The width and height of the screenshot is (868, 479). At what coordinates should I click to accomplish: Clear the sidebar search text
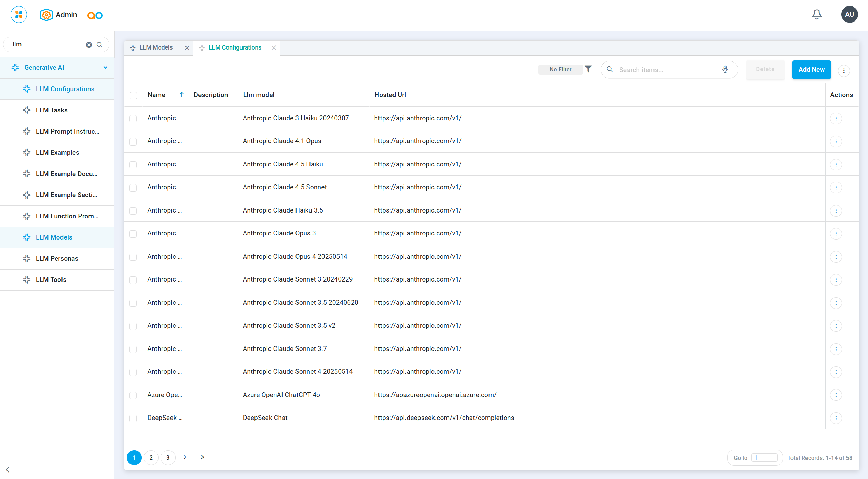click(x=89, y=45)
